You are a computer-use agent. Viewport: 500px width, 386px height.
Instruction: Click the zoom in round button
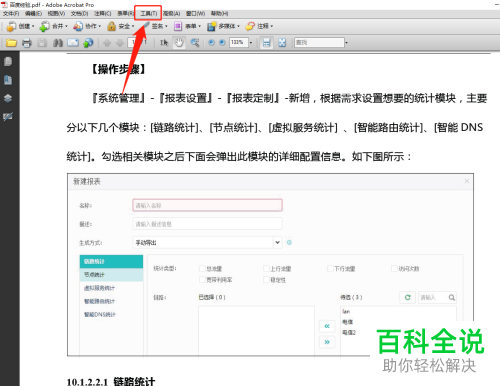coord(222,43)
